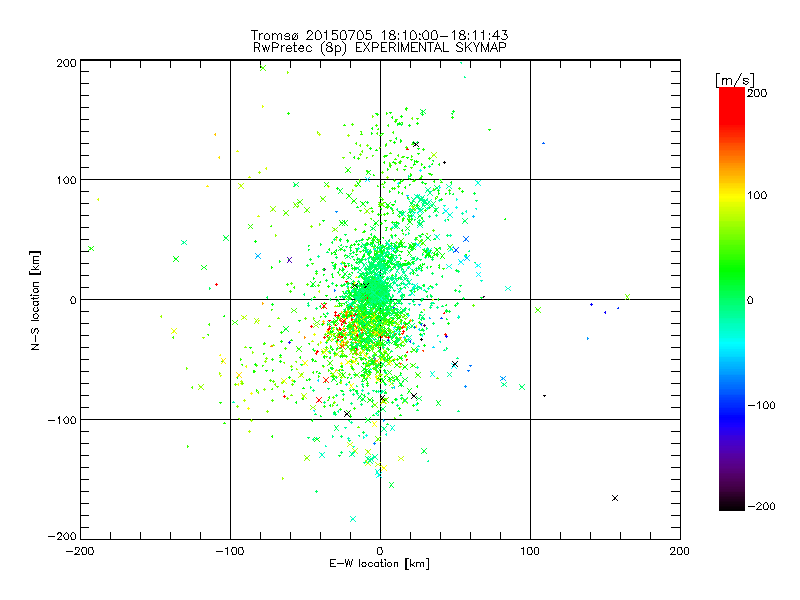Click the '200' tick label on the colorbar

coord(757,93)
